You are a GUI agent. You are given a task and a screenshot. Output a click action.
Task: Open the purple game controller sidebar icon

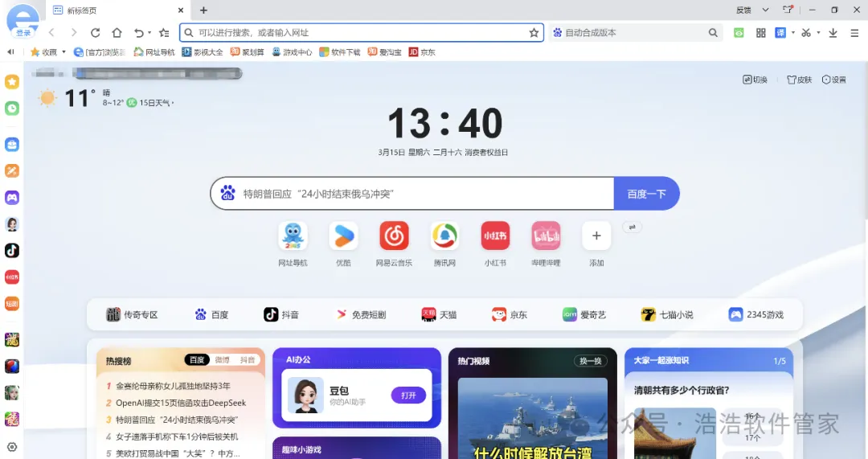11,197
